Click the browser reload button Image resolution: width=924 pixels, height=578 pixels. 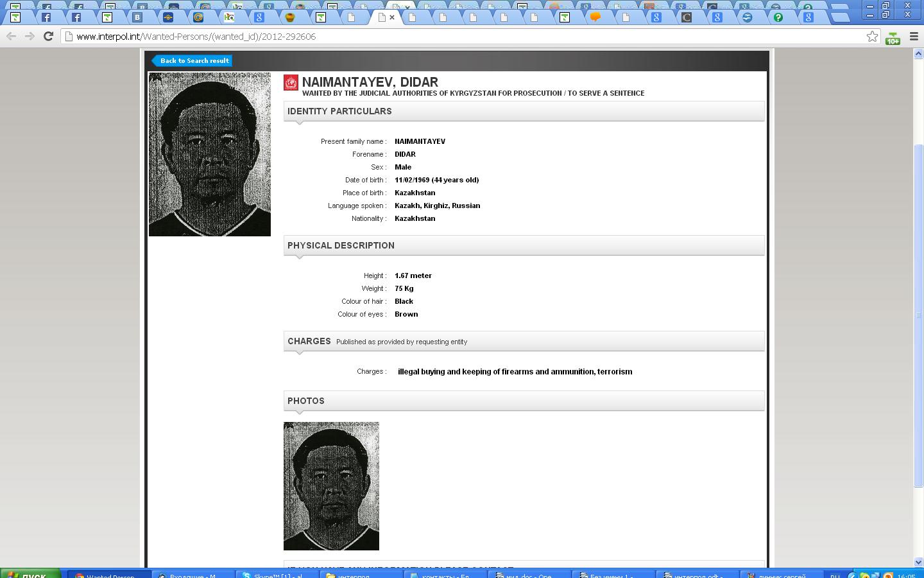[47, 37]
